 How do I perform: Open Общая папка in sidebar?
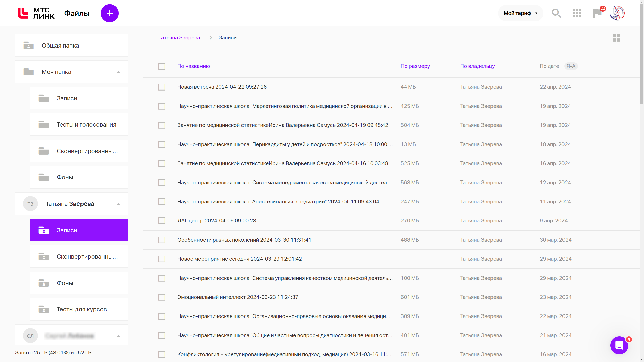(x=71, y=46)
